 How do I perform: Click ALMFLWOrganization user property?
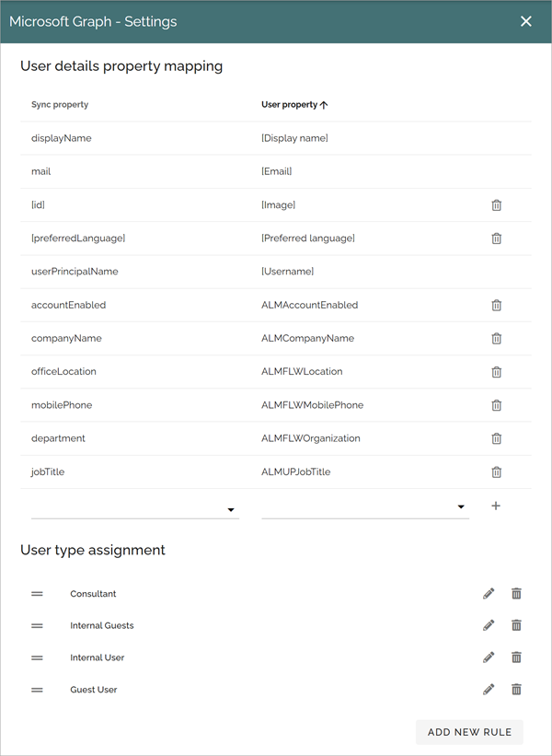pyautogui.click(x=311, y=438)
